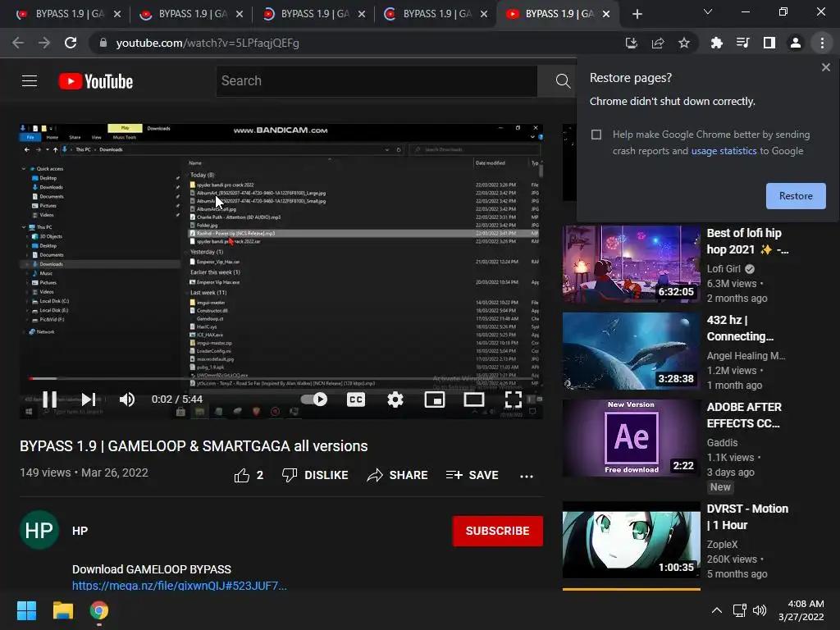Open Best of lofi hip hop thumbnail
The image size is (840, 630).
coord(631,264)
